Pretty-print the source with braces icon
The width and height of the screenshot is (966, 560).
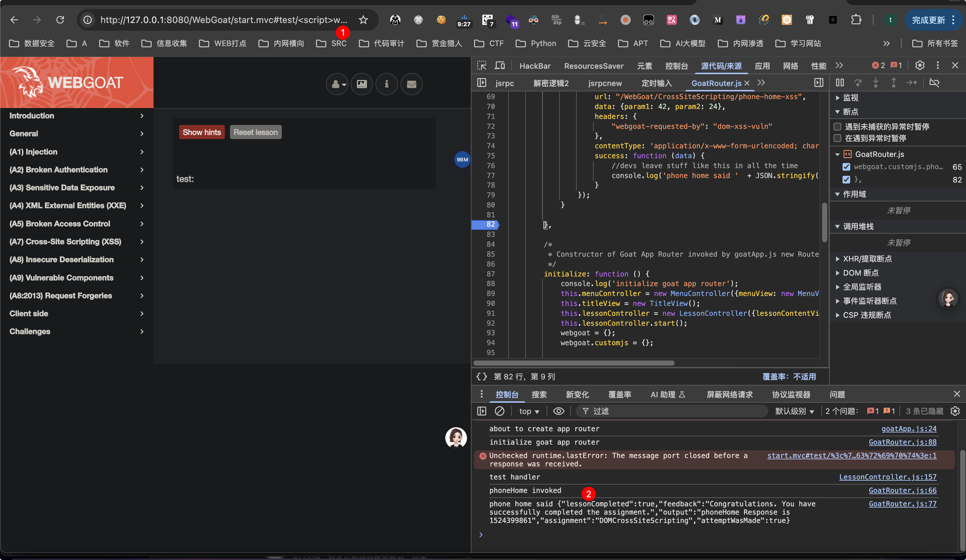point(481,377)
